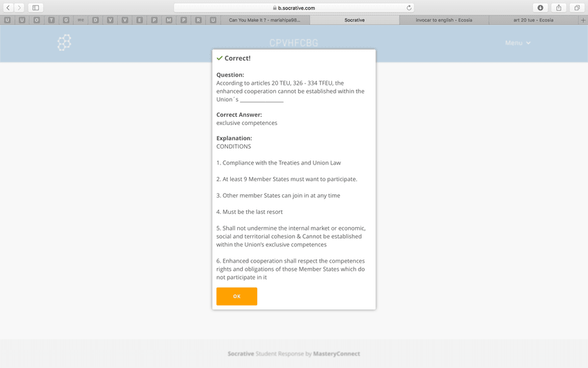This screenshot has height=368, width=588.
Task: Click the 'Correct!' heading text
Action: tap(237, 58)
